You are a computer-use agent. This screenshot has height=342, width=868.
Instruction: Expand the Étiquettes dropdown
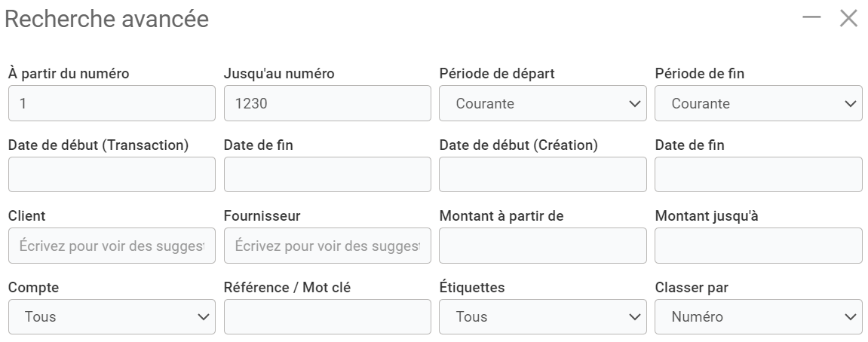pyautogui.click(x=542, y=317)
